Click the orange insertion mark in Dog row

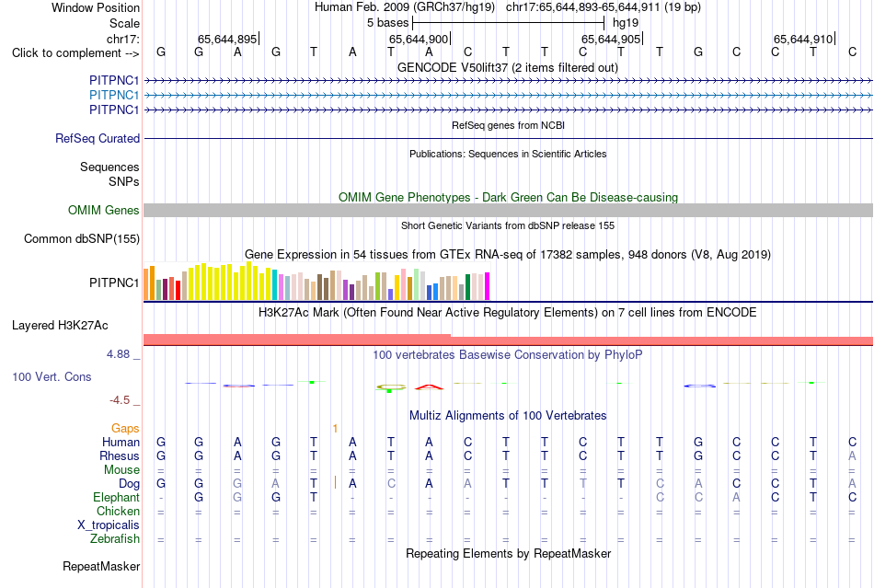[335, 483]
